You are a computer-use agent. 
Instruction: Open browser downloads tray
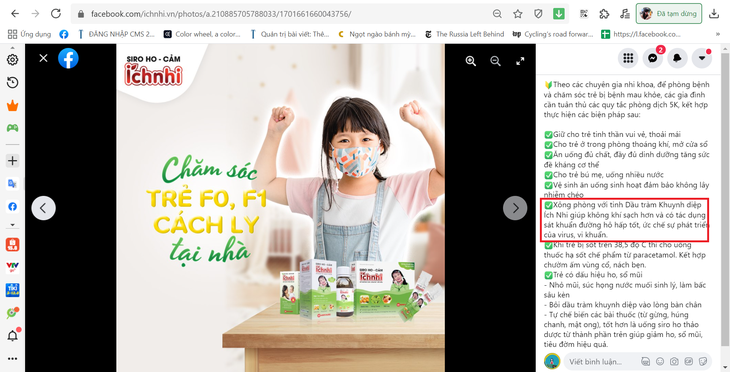pos(714,14)
